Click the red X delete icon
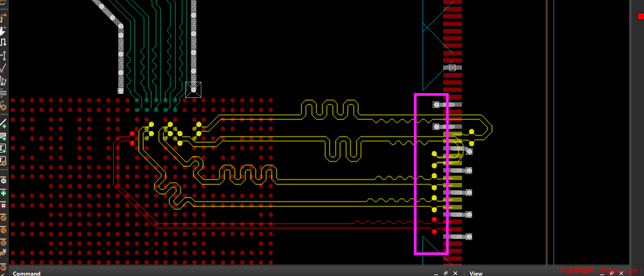Screen dimensions: 644x276 pyautogui.click(x=4, y=206)
